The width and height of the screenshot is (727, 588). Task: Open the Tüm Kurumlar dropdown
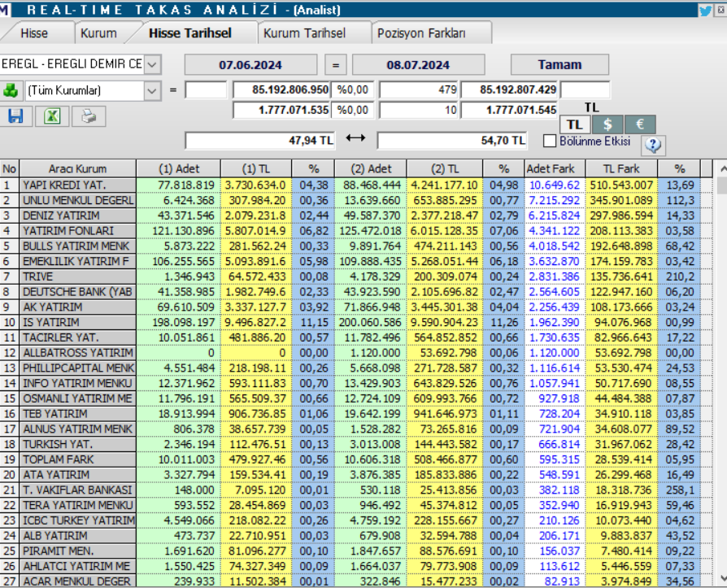tap(152, 90)
